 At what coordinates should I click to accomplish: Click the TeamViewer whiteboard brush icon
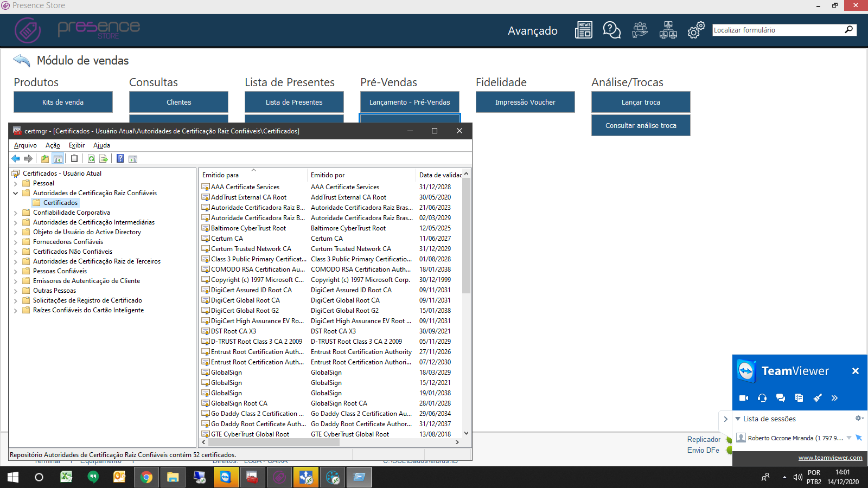pyautogui.click(x=818, y=398)
